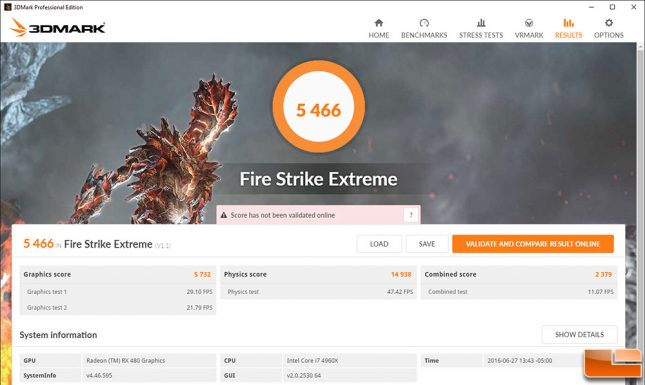Open the Home section icon
Image resolution: width=645 pixels, height=385 pixels.
point(379,23)
